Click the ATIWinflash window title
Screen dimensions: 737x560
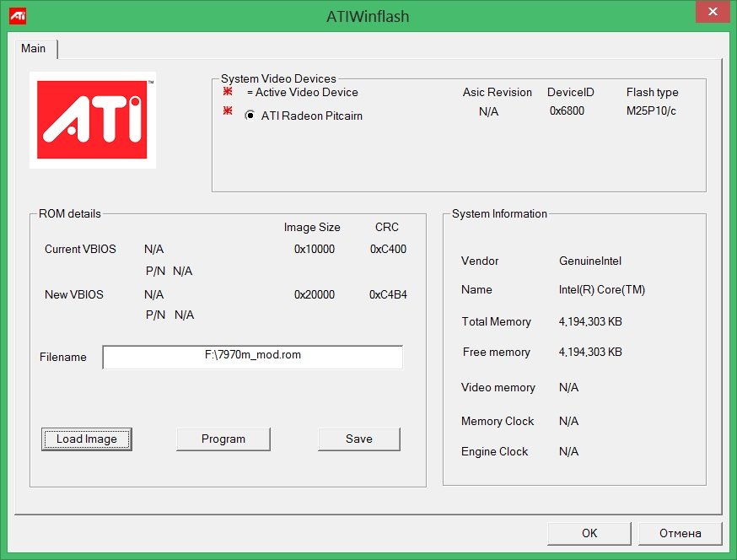(x=368, y=17)
